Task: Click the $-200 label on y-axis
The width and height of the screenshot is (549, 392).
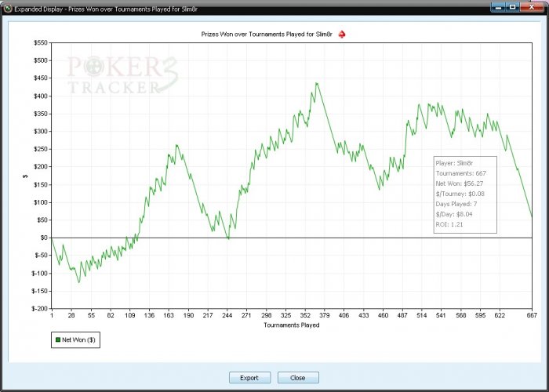Action: (x=39, y=309)
